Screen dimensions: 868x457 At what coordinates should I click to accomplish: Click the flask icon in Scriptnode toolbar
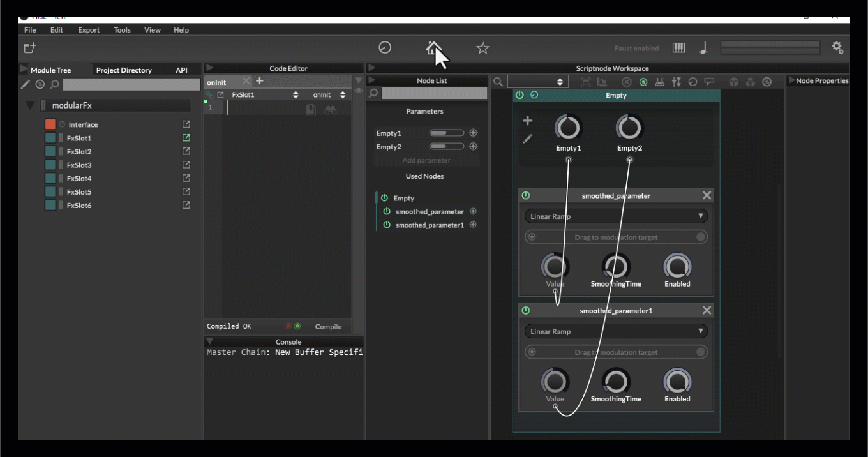pos(660,82)
